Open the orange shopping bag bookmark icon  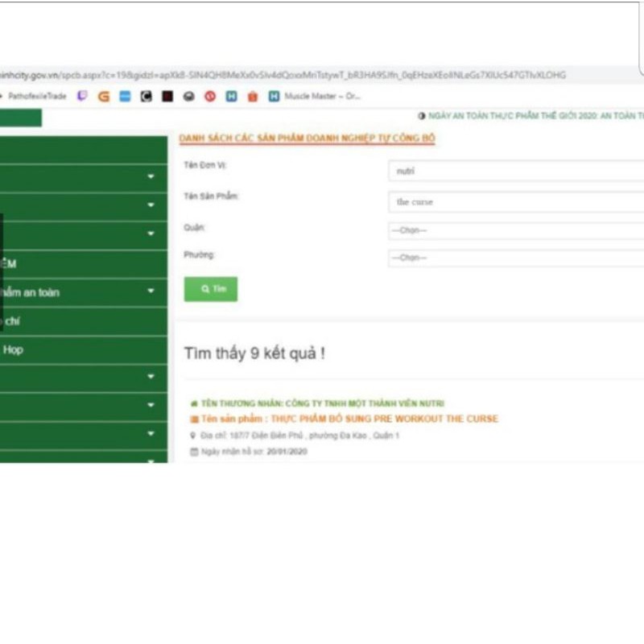click(x=253, y=97)
